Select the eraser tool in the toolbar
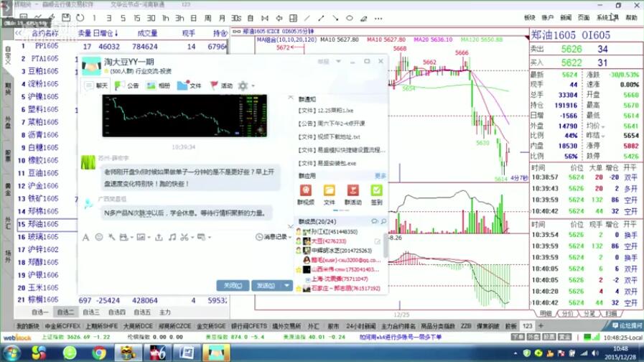 point(363,18)
